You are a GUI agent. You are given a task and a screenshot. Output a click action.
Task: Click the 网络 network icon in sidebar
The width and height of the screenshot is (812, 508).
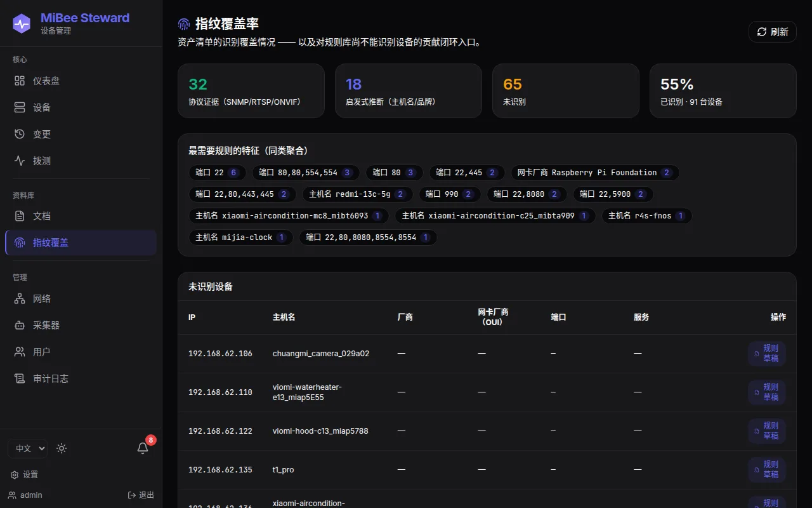coord(20,298)
